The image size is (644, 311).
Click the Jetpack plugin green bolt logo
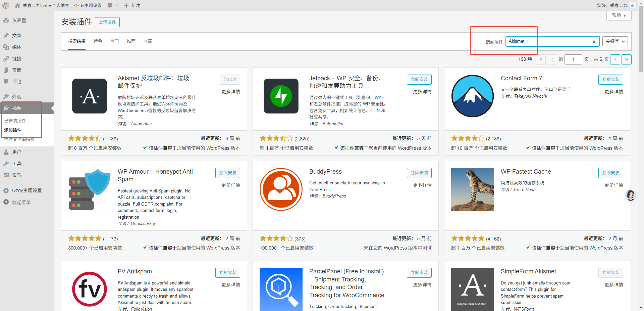click(281, 96)
